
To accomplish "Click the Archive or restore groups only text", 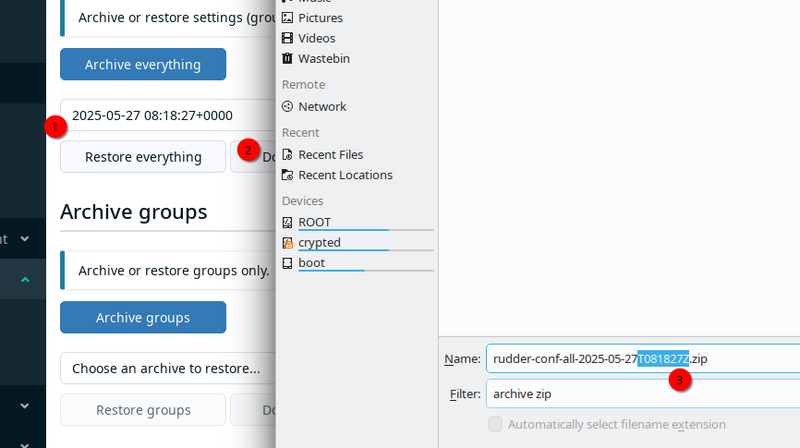I will pyautogui.click(x=173, y=270).
